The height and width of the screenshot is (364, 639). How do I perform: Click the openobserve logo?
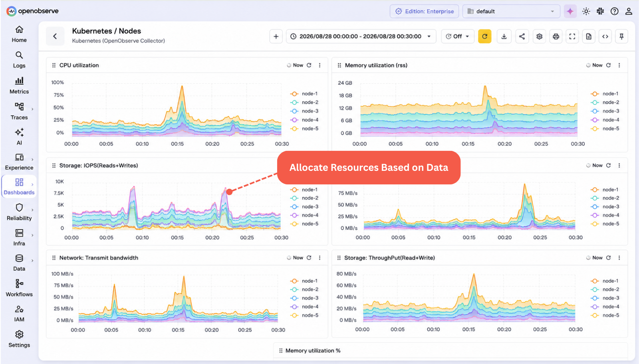(33, 11)
